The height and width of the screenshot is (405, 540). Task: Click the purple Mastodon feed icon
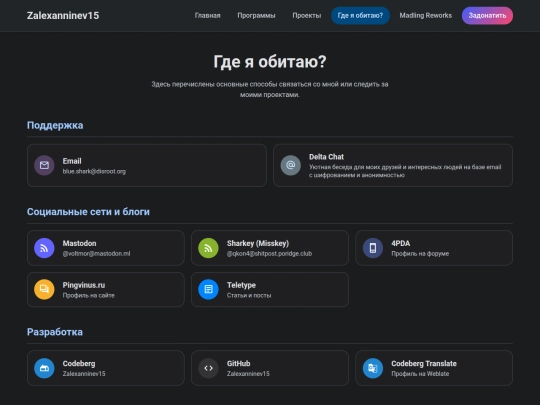click(x=44, y=248)
